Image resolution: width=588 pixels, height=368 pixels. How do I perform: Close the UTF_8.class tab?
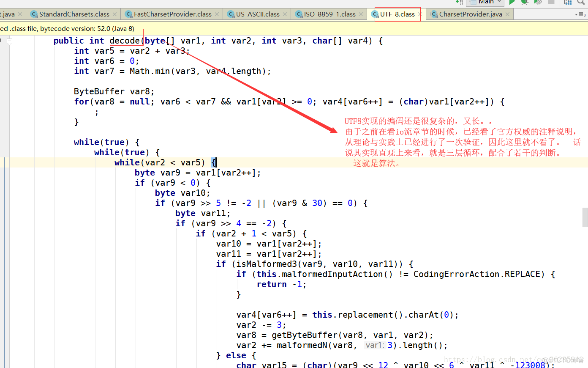[x=420, y=14]
